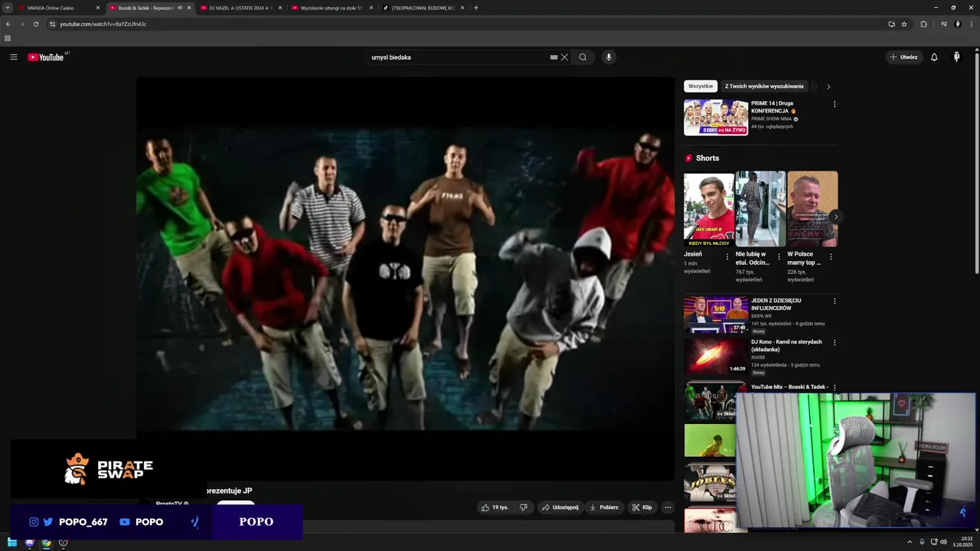Go back in the browser
This screenshot has height=551, width=980.
8,24
